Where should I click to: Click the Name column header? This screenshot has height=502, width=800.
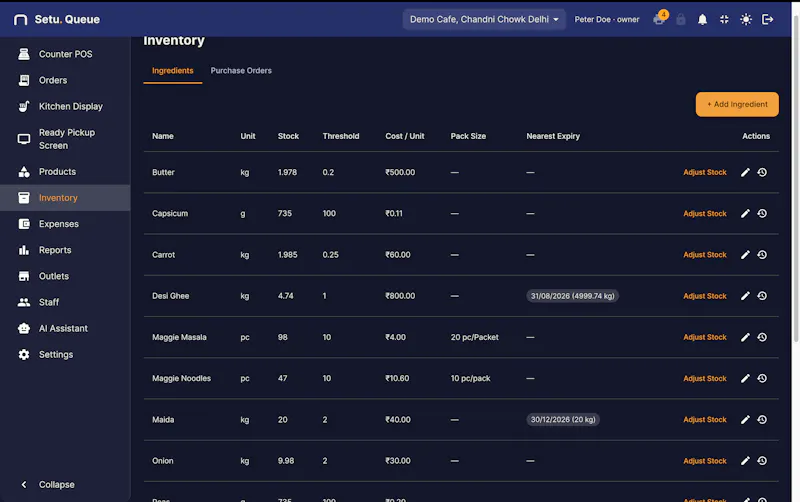(163, 136)
